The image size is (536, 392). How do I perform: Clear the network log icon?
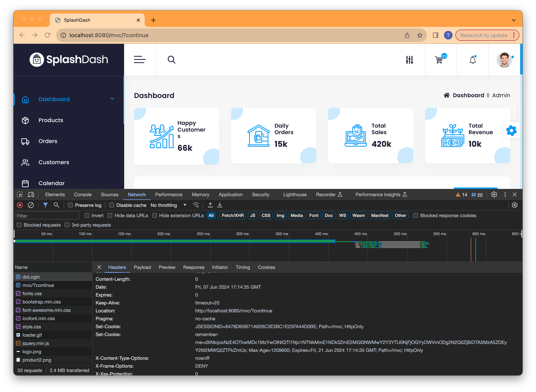tap(31, 205)
